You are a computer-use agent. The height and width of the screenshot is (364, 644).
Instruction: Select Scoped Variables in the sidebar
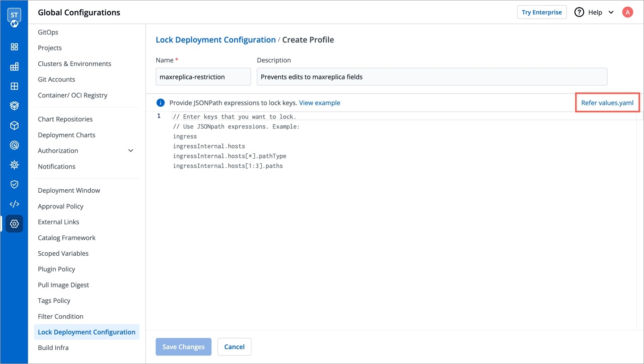(x=63, y=254)
